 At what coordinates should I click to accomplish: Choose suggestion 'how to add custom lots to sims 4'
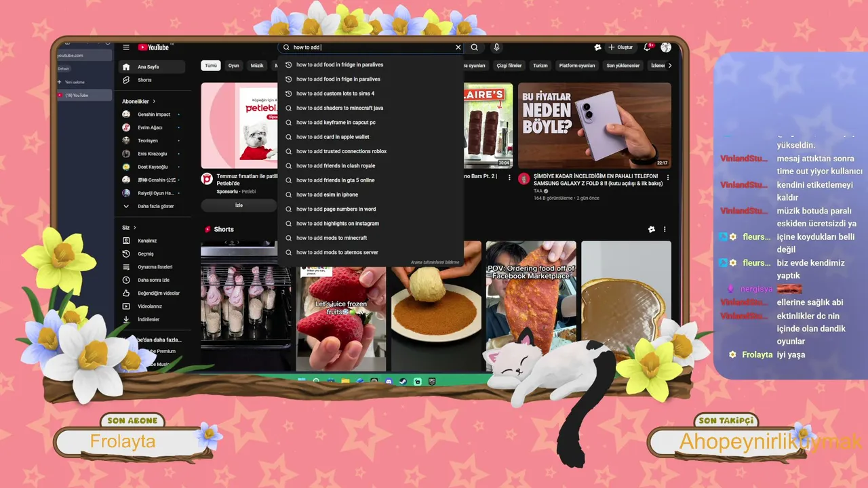[x=370, y=94]
